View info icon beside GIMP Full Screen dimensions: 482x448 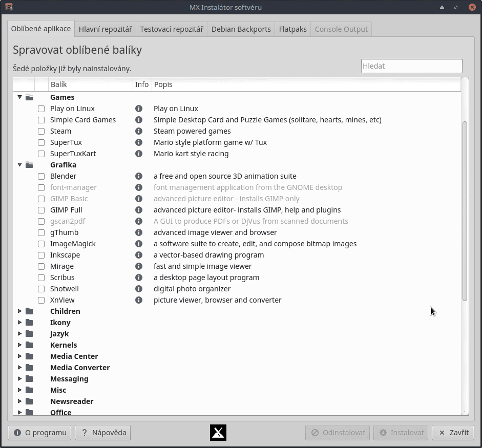pos(138,210)
